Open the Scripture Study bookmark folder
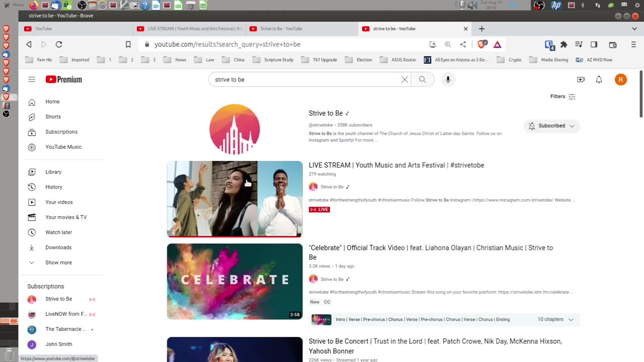This screenshot has width=644, height=362. pos(273,60)
